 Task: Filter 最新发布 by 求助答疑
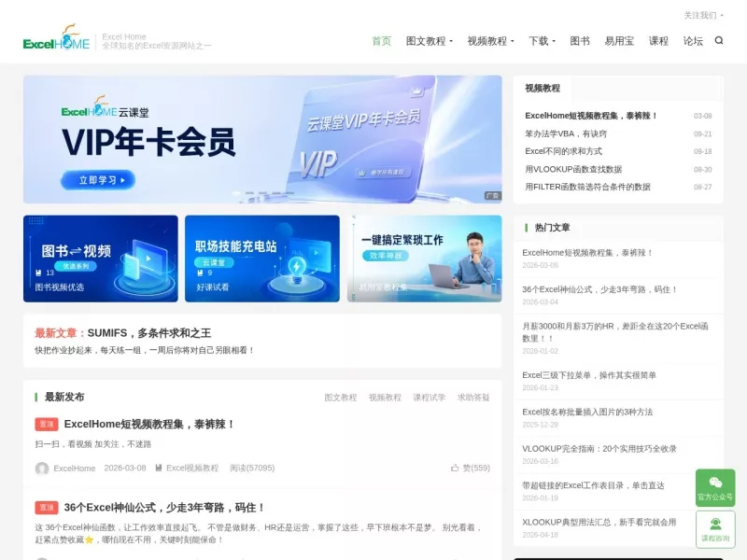pyautogui.click(x=473, y=398)
